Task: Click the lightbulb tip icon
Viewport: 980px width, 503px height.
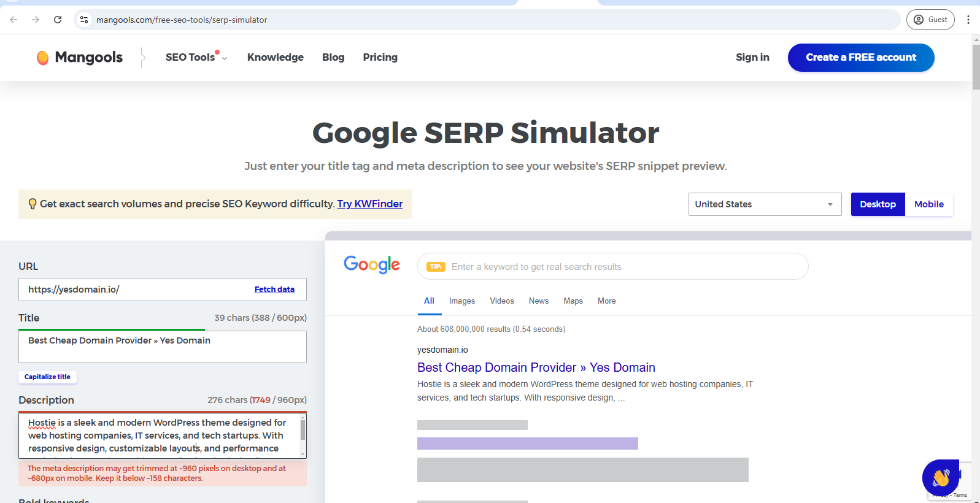Action: (33, 204)
